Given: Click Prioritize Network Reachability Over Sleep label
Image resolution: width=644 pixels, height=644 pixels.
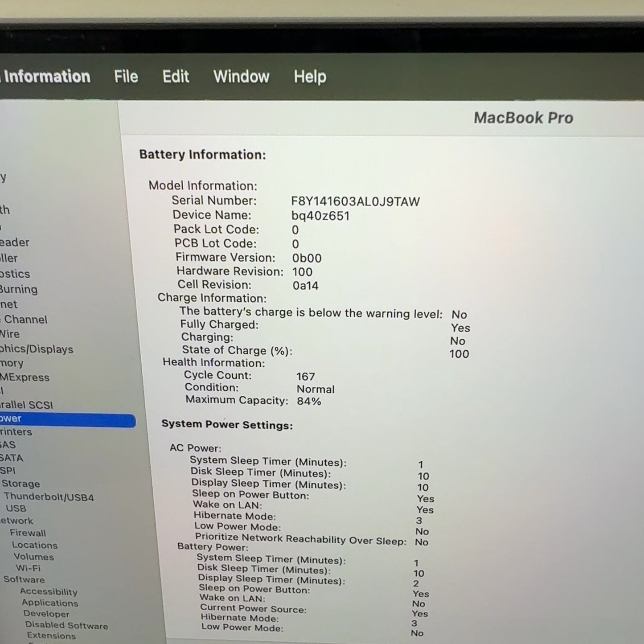Looking at the screenshot, I should point(301,539).
